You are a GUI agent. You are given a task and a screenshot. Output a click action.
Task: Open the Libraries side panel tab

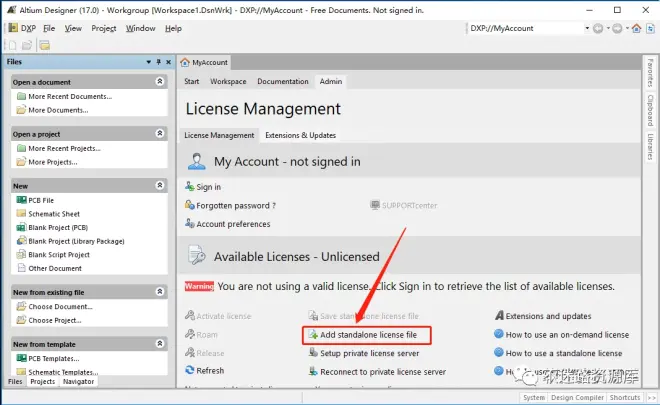(650, 147)
